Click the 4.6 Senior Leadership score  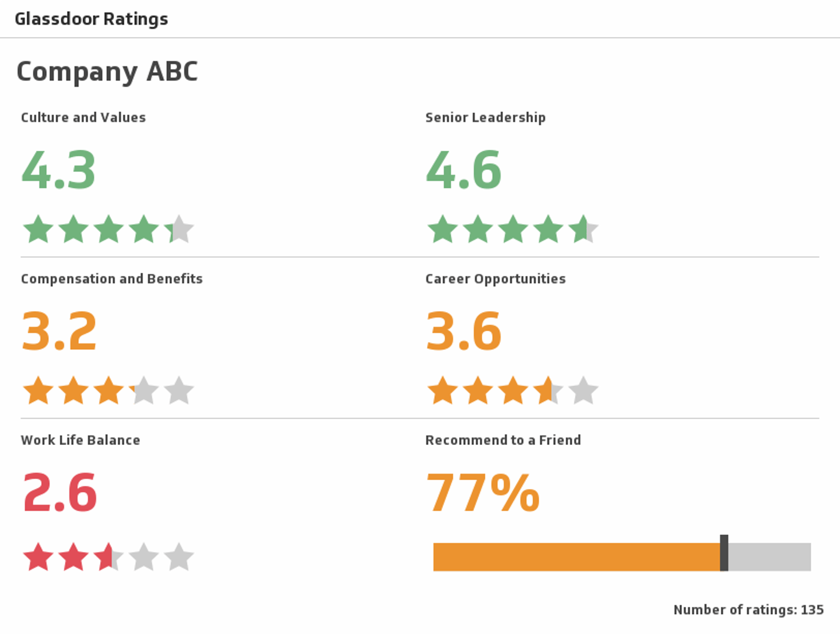463,170
